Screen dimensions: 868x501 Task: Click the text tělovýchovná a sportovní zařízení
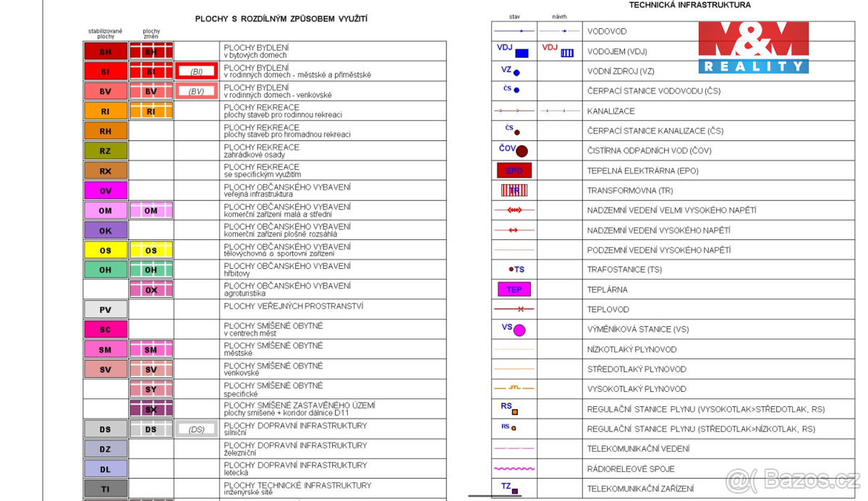(x=278, y=254)
